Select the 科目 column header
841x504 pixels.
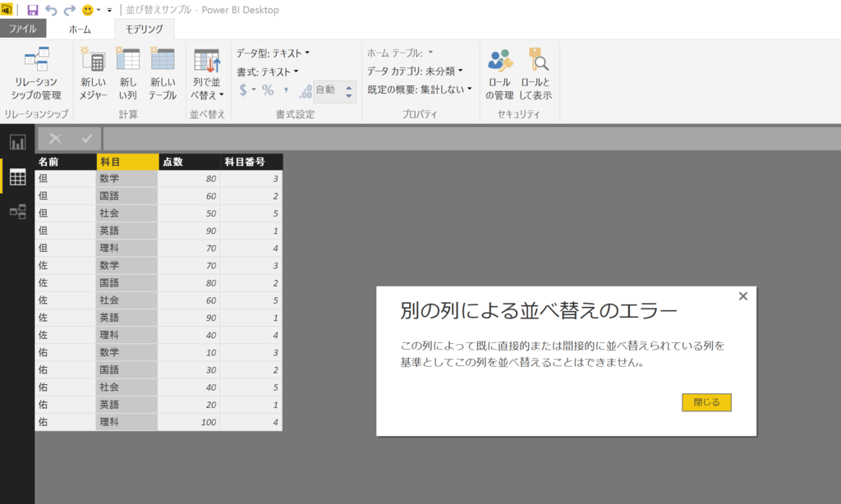pos(127,162)
